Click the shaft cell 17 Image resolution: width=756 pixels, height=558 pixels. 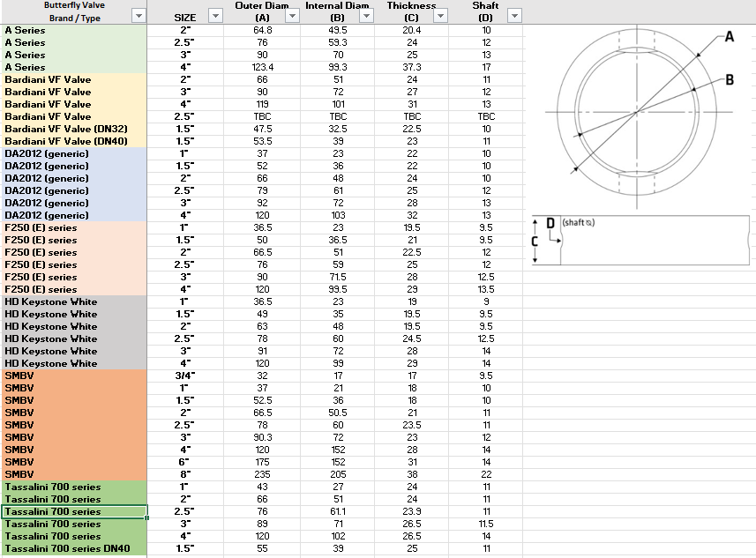pyautogui.click(x=486, y=67)
